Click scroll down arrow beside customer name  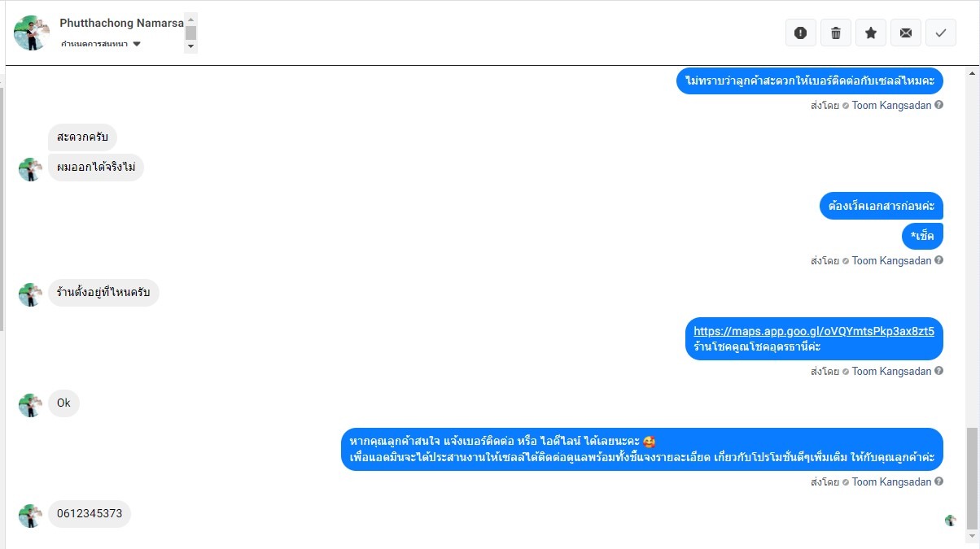click(x=191, y=47)
